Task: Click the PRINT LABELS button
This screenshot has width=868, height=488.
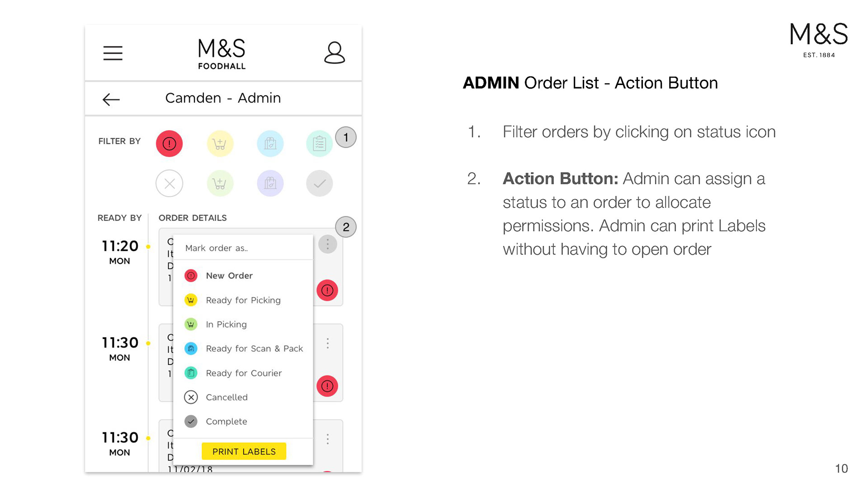Action: click(x=244, y=451)
